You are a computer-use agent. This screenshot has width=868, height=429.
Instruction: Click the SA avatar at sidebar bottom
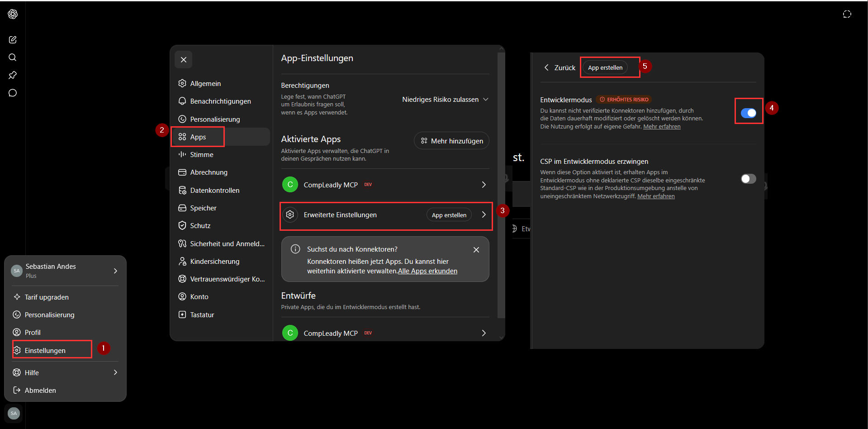[14, 413]
